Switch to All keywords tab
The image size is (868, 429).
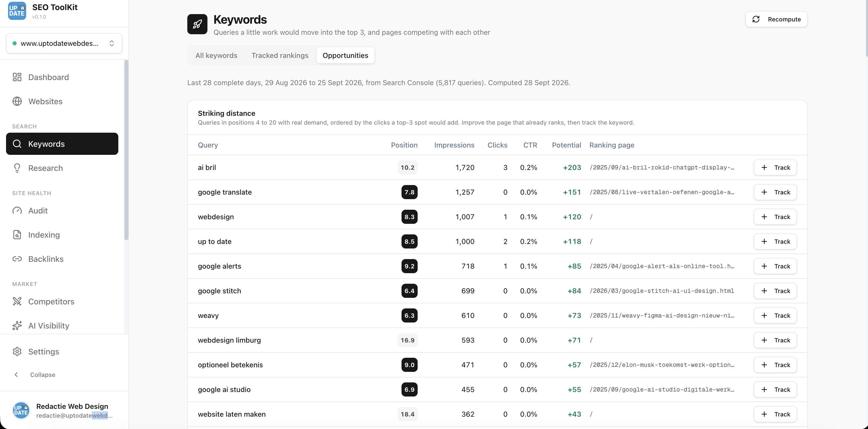click(216, 55)
